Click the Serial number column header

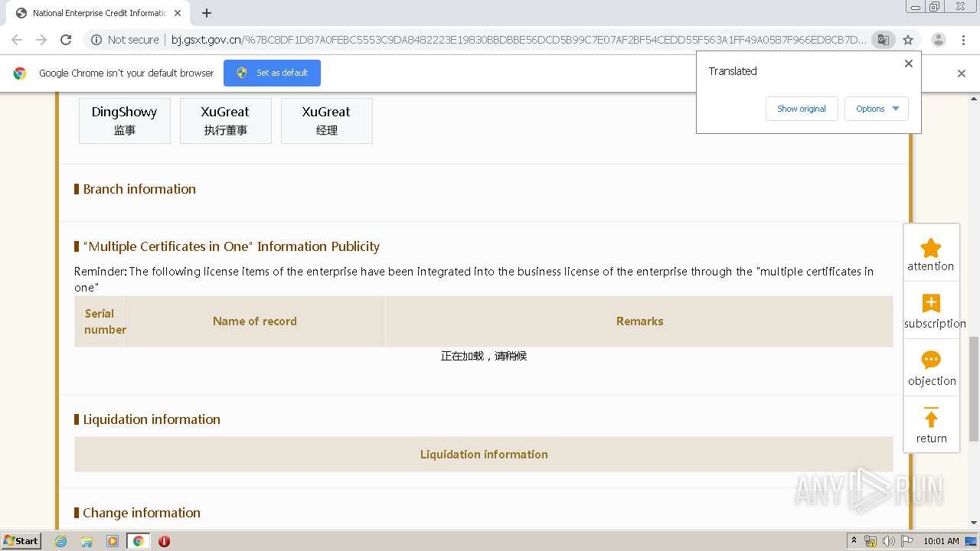[100, 321]
